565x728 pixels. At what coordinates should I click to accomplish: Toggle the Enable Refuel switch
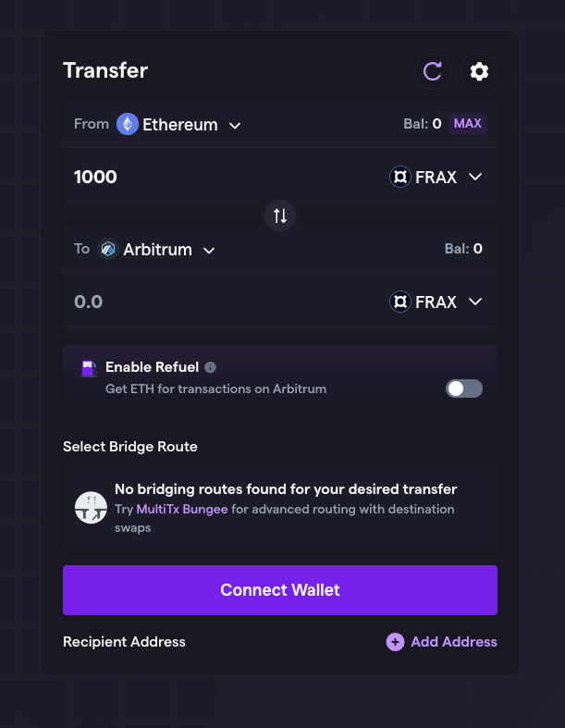point(464,389)
